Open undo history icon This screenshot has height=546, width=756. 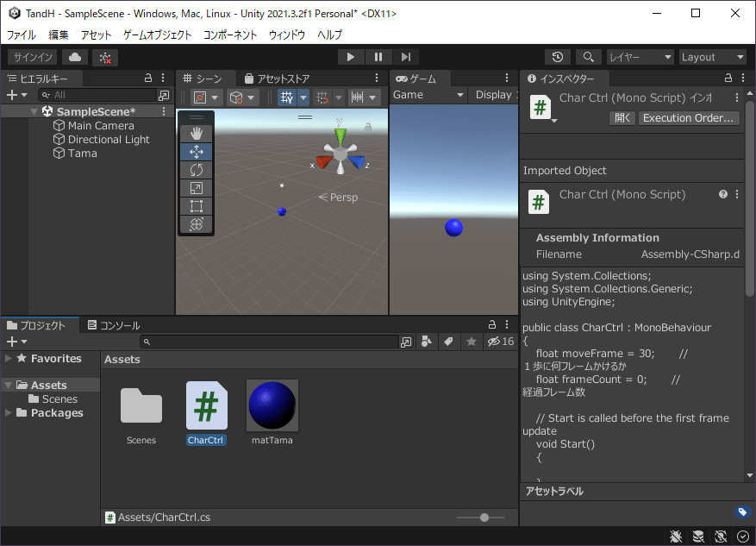click(558, 57)
